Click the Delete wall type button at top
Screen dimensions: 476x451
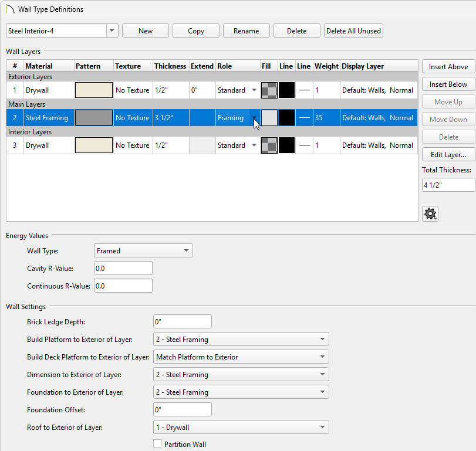[296, 30]
